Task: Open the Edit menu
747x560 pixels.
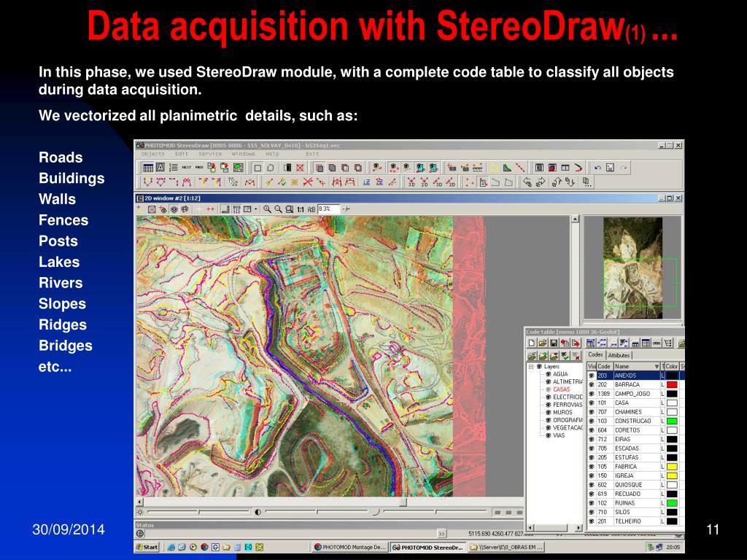Action: click(x=182, y=154)
